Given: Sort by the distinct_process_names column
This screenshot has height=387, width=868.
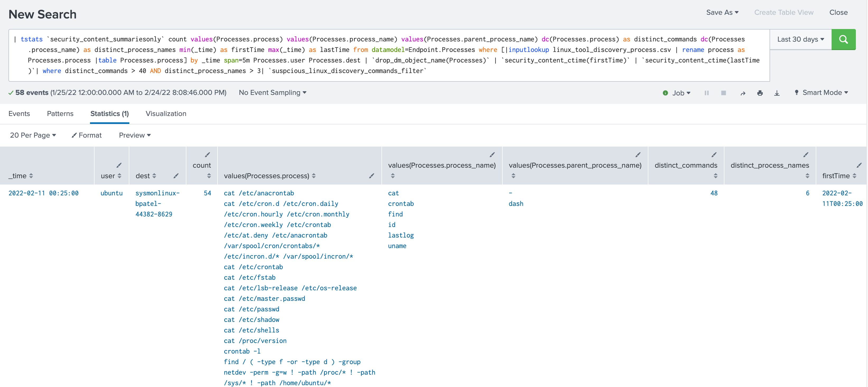Looking at the screenshot, I should pos(807,176).
